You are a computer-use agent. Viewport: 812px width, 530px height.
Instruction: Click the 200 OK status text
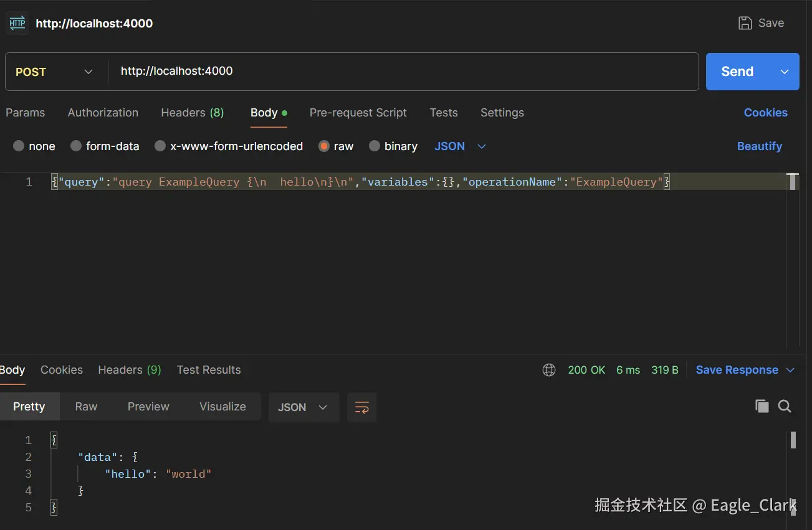pos(586,370)
